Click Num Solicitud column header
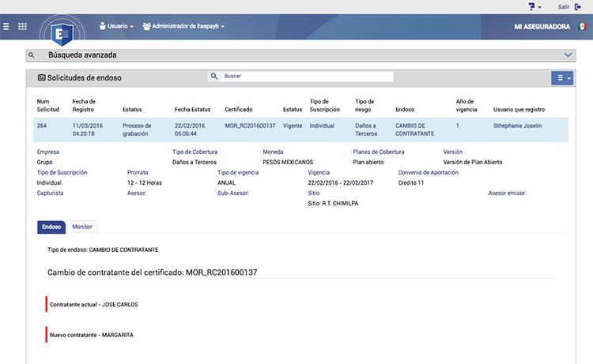 tap(48, 105)
